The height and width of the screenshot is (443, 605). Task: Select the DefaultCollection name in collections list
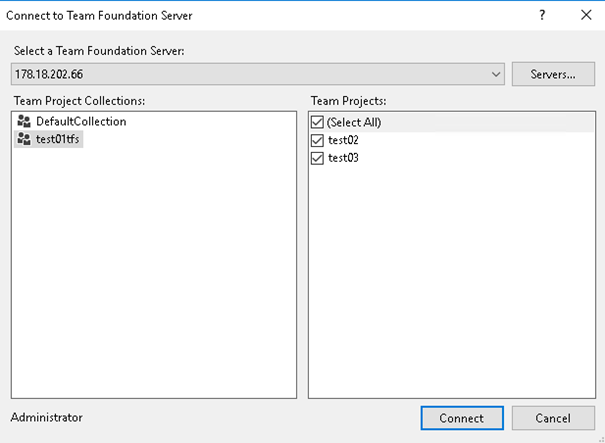[81, 122]
